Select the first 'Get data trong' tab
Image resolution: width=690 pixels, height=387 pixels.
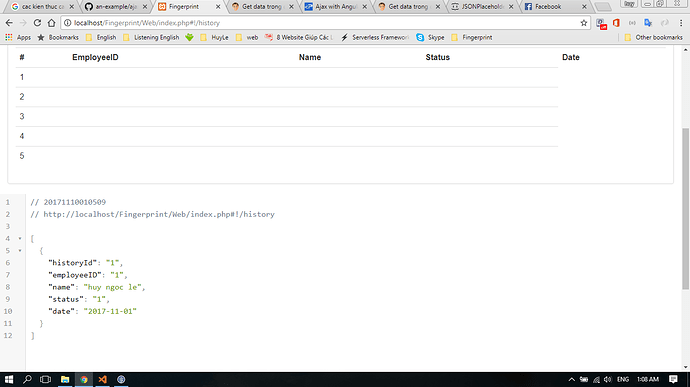click(x=262, y=7)
